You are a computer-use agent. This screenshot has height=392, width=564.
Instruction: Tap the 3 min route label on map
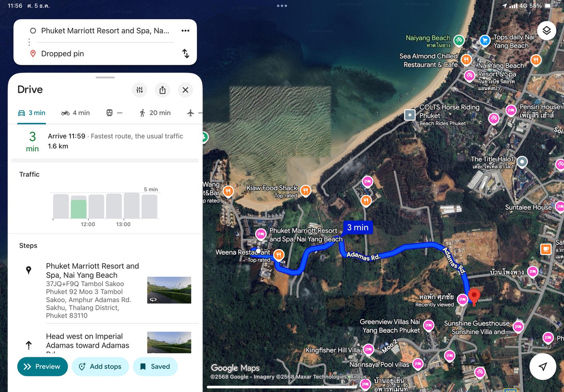point(358,227)
